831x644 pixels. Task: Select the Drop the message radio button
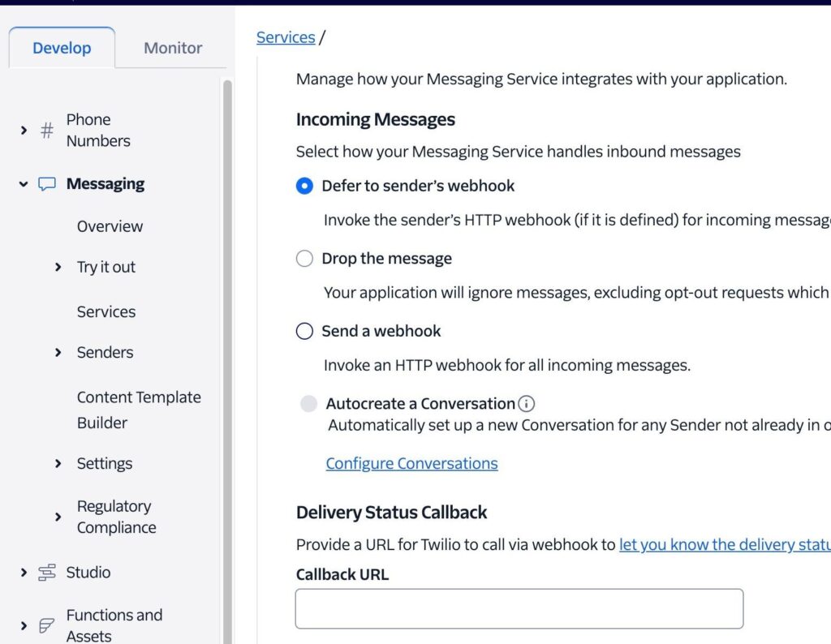(304, 259)
